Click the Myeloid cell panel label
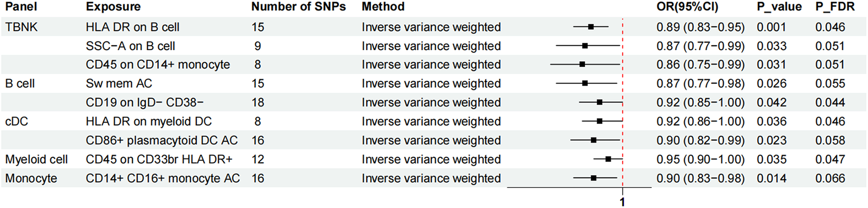868x208 pixels. pyautogui.click(x=36, y=159)
